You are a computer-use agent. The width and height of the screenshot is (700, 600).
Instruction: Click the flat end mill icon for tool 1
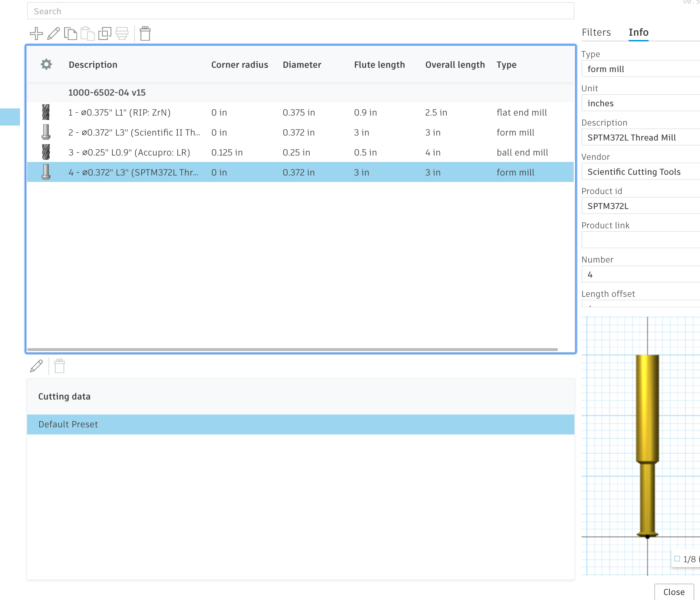[46, 112]
